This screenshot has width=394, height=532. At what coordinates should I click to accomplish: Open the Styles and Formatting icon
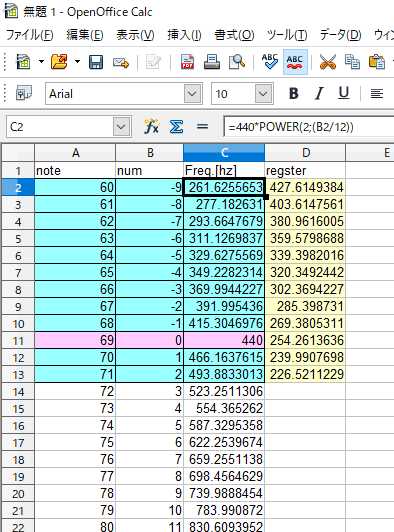(24, 93)
